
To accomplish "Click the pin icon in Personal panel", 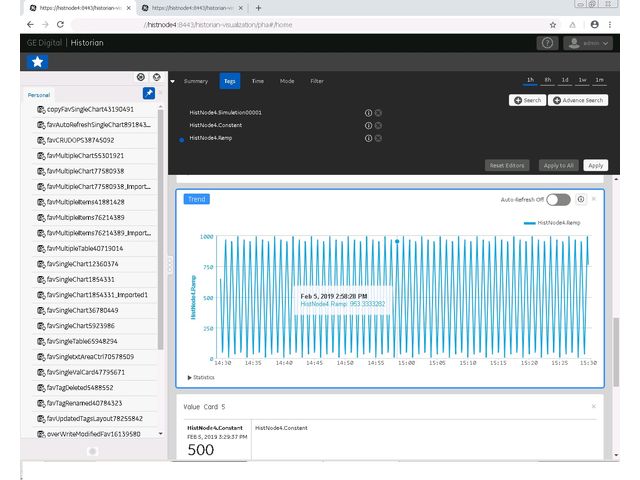I will (x=149, y=93).
